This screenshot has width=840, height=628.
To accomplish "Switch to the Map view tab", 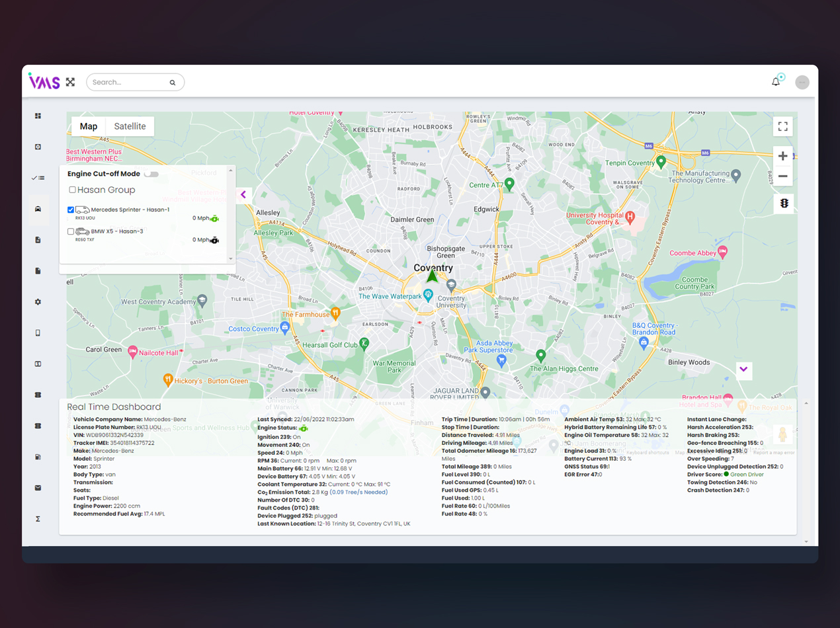I will tap(89, 126).
